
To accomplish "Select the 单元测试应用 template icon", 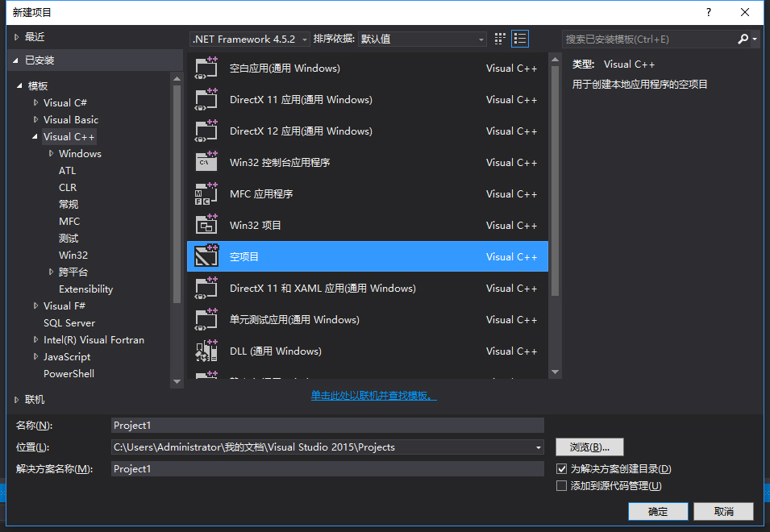I will [206, 319].
